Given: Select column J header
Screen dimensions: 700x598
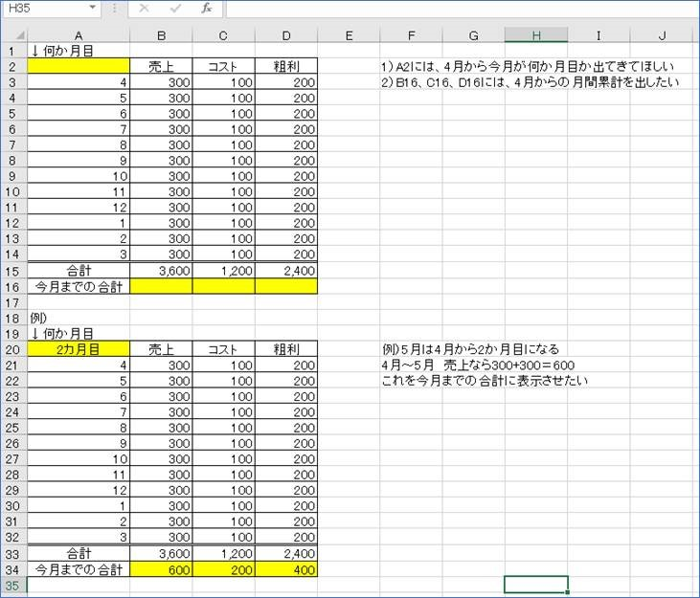Looking at the screenshot, I should [x=663, y=35].
